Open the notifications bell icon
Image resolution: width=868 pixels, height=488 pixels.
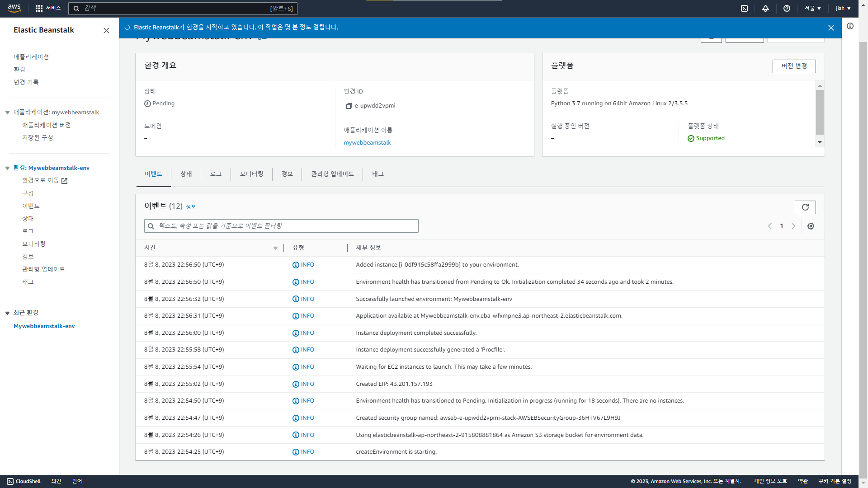pos(765,8)
